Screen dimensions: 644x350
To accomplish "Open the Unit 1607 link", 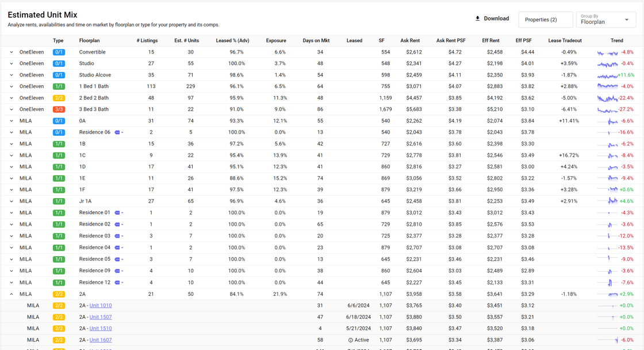I will 101,340.
